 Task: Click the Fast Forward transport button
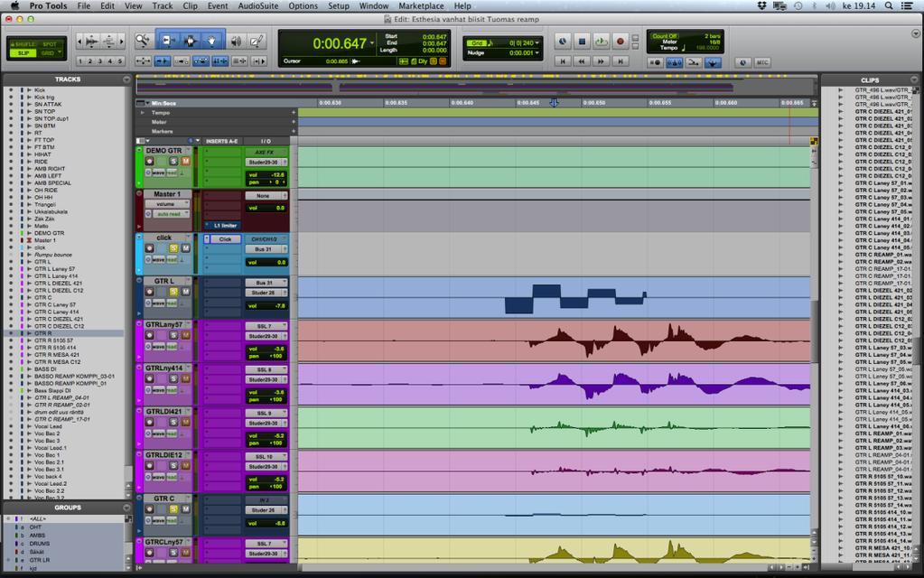pos(601,61)
